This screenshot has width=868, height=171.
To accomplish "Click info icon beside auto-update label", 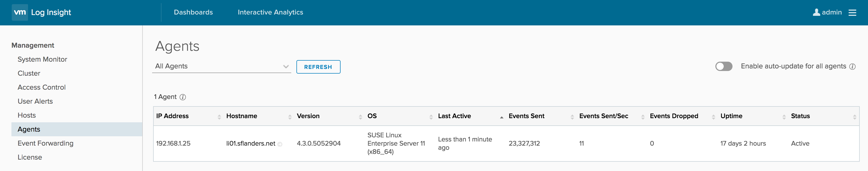I will (x=852, y=67).
